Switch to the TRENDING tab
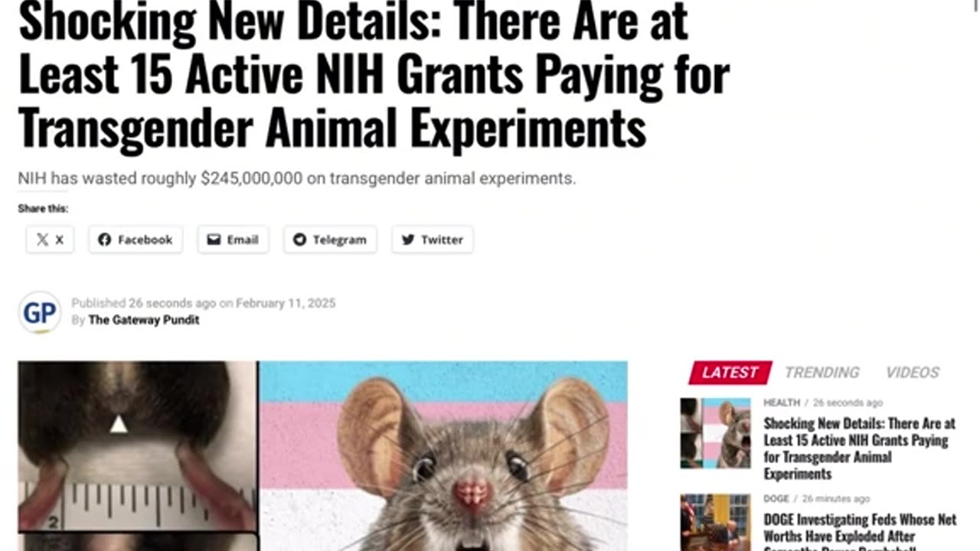The height and width of the screenshot is (551, 980). (822, 373)
